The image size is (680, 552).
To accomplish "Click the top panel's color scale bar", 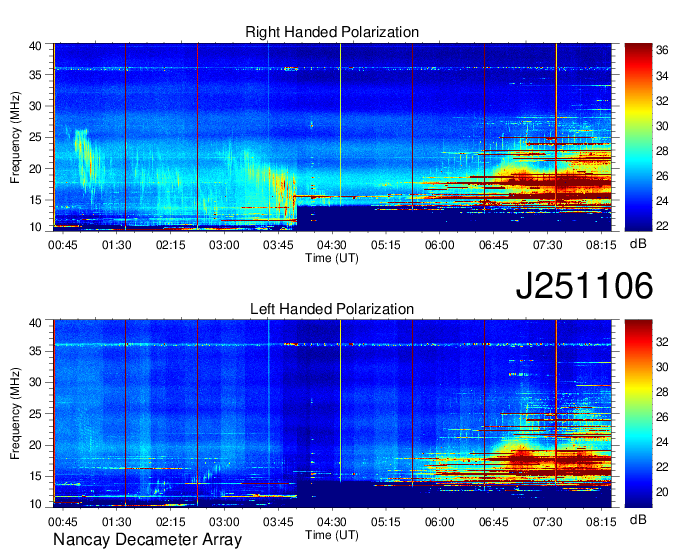I will tap(637, 136).
